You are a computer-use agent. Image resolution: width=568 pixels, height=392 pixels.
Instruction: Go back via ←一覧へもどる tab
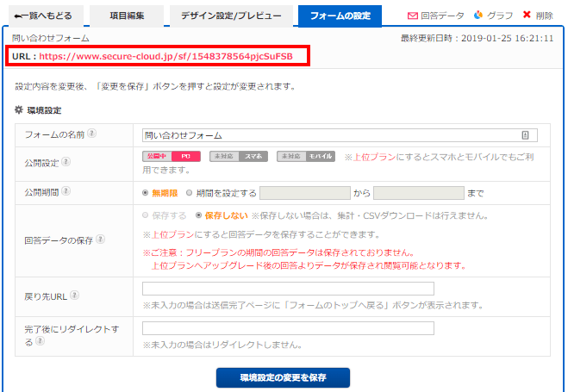click(44, 16)
